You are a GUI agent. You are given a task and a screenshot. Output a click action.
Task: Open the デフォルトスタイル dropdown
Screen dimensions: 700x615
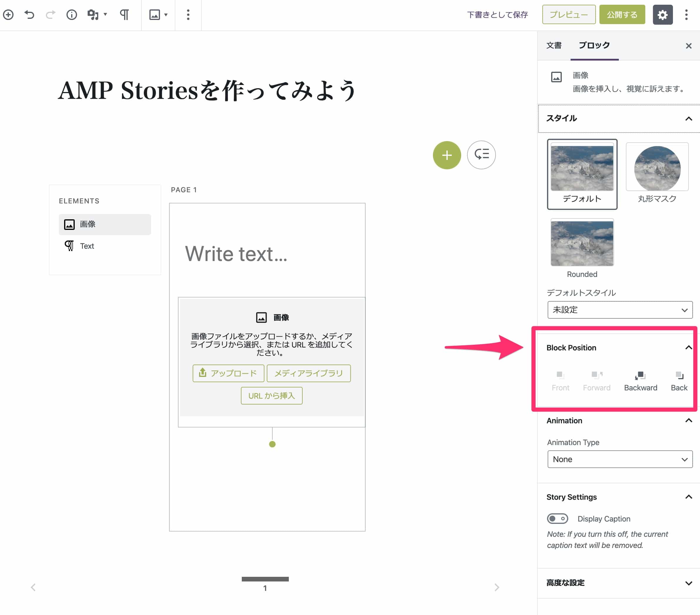coord(620,310)
